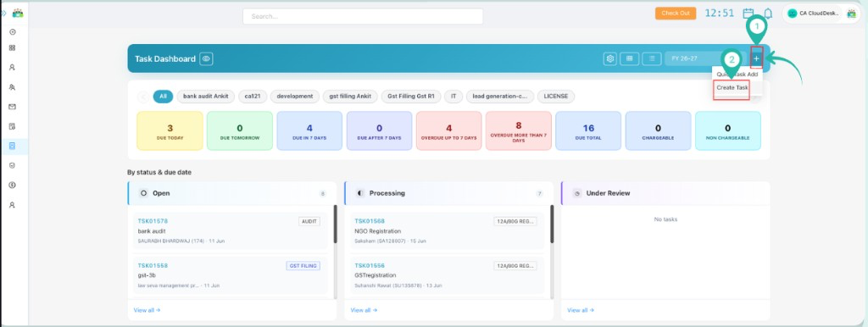
Task: Open the Due Tomorrow card
Action: pos(240,130)
